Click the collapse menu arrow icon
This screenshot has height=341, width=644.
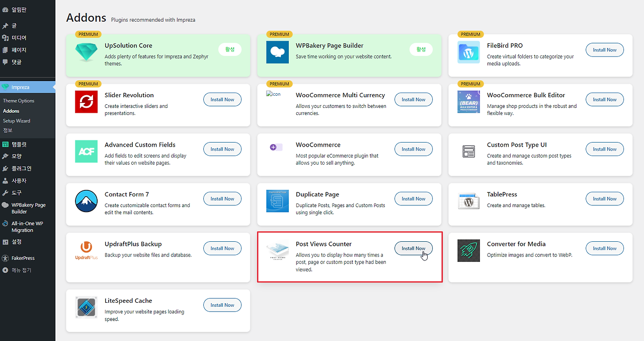click(x=6, y=270)
